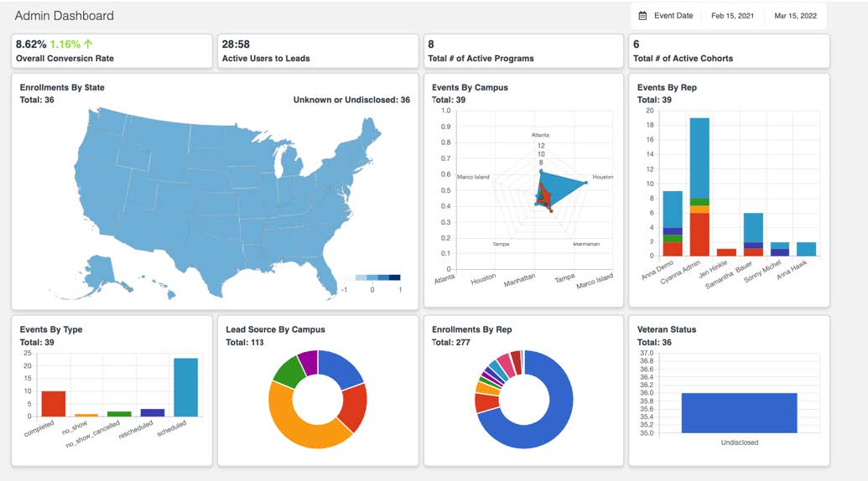Click the green up arrow next to 1.16%

(x=88, y=44)
